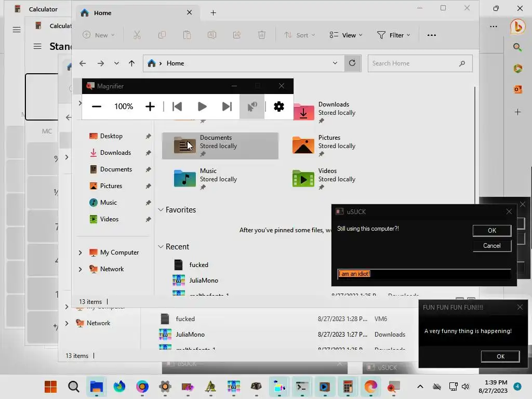Click Magnifier previous sentence button
This screenshot has width=532, height=399.
pyautogui.click(x=177, y=107)
